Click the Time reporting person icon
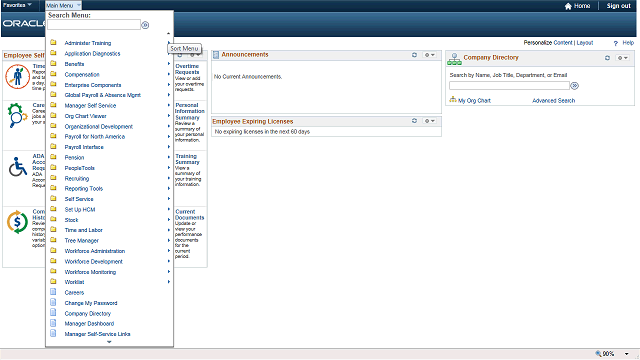640x360 pixels. pos(17,76)
